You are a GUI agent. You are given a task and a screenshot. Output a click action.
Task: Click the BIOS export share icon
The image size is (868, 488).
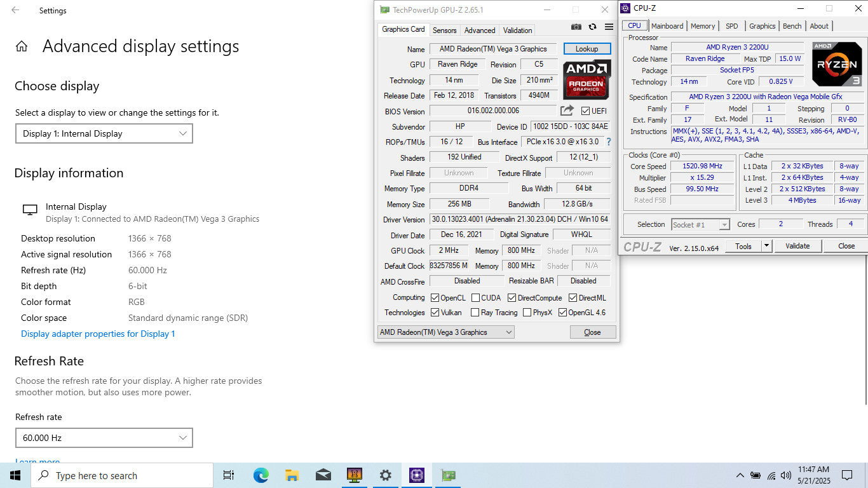567,111
